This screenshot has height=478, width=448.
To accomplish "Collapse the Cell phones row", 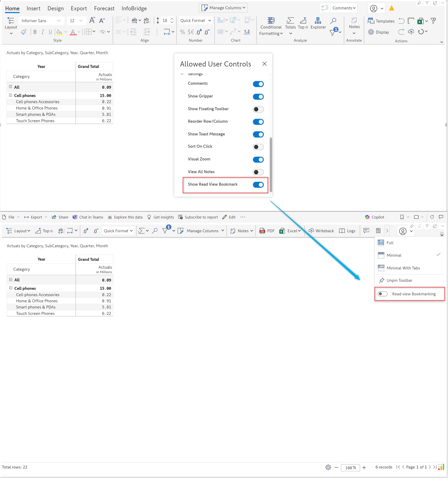I will pos(11,95).
